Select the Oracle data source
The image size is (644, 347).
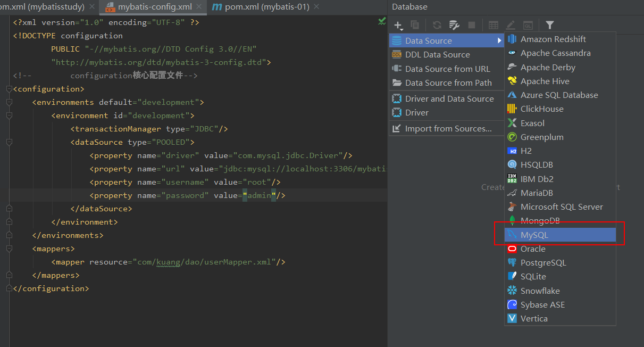(560, 249)
